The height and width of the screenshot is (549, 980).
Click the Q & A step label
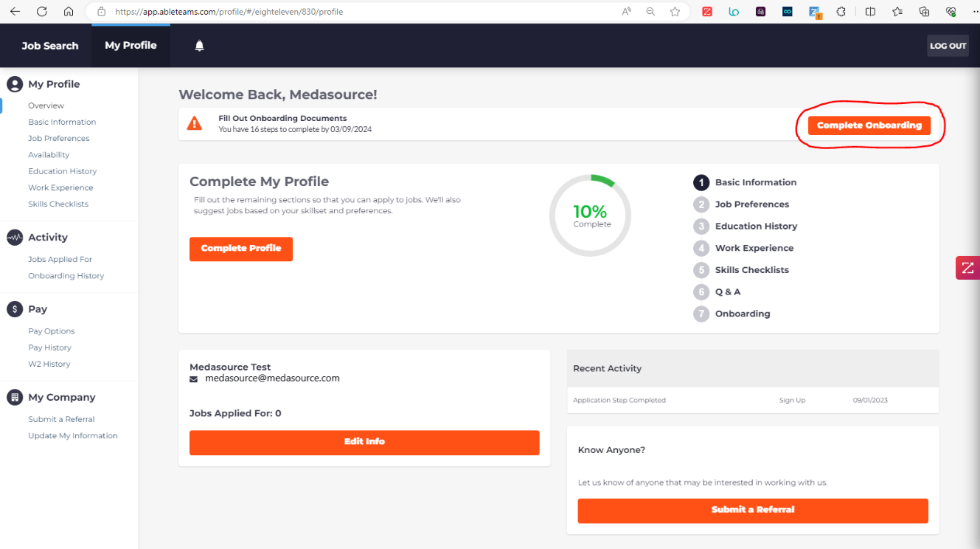tap(728, 292)
